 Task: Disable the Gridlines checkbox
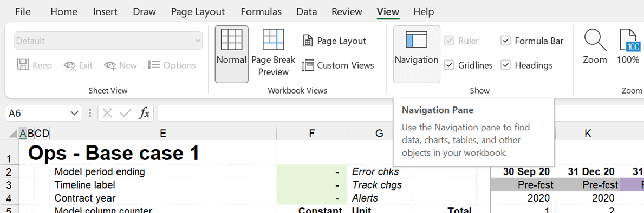450,65
